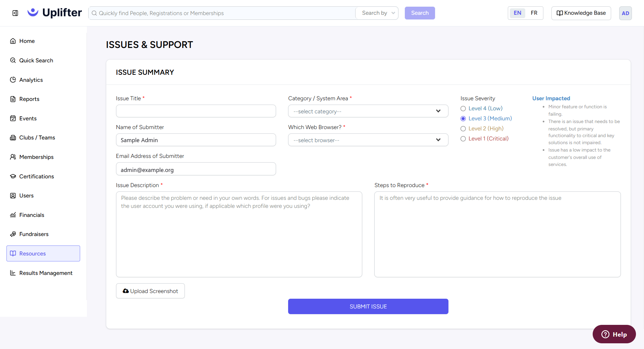Screen dimensions: 644x349
Task: Click the Issue Title input field
Action: [x=196, y=111]
